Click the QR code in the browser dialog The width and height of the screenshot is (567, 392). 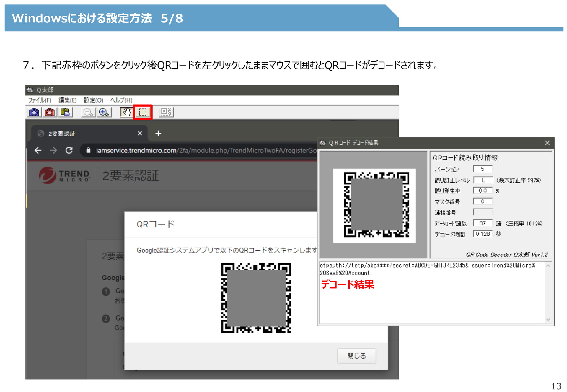pyautogui.click(x=256, y=298)
